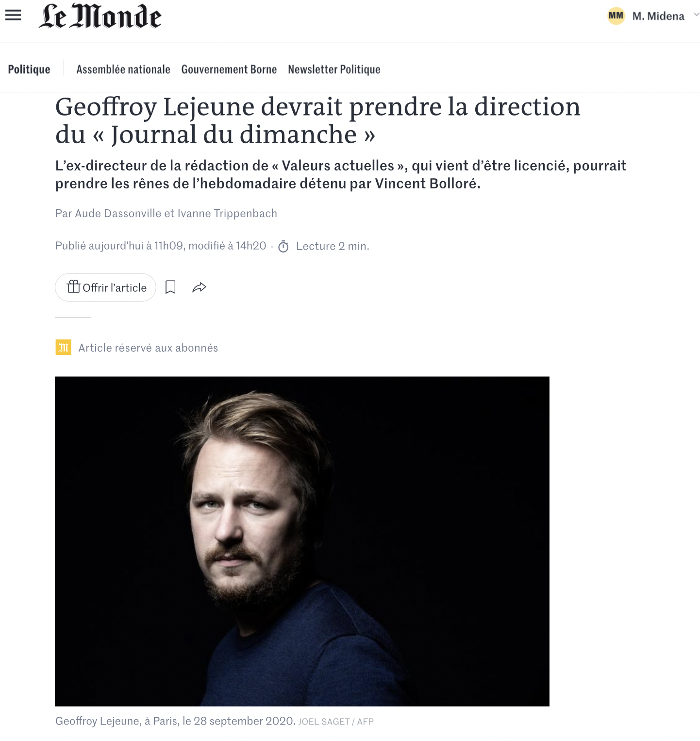Bookmark this article for later
The width and height of the screenshot is (700, 741).
170,287
